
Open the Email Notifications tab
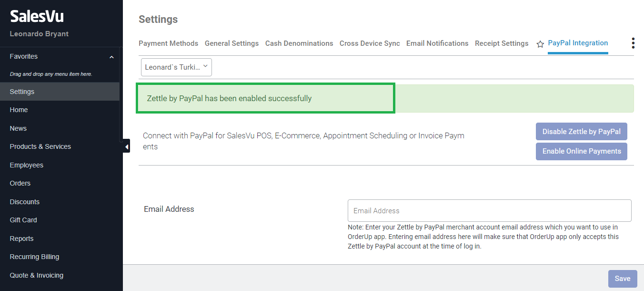coord(437,43)
